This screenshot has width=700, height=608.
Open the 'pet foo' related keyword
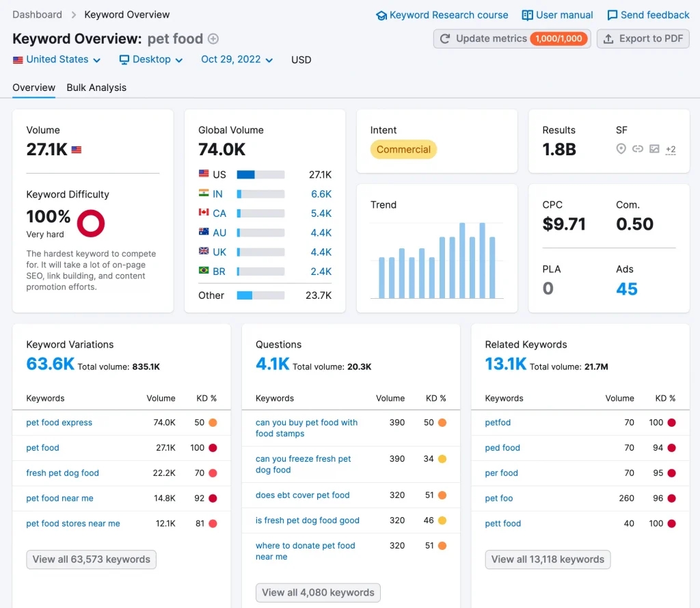499,499
